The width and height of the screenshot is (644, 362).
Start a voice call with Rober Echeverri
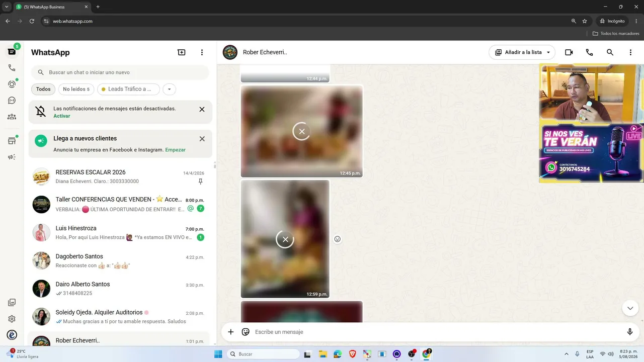589,52
